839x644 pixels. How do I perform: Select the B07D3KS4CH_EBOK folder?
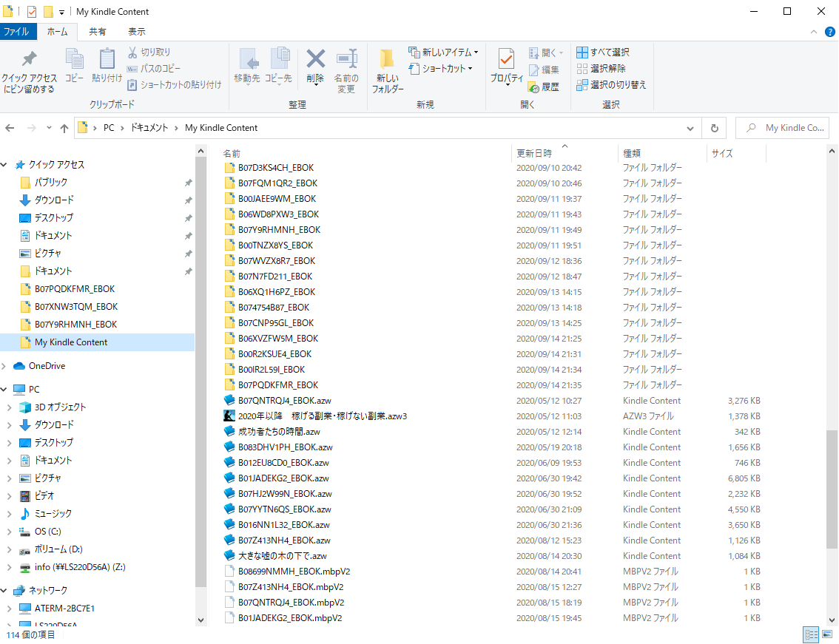coord(276,168)
